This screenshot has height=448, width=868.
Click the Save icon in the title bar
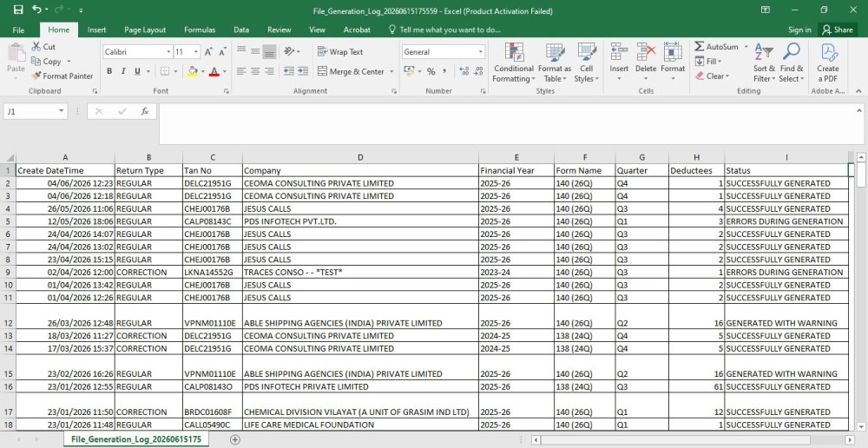click(x=18, y=10)
